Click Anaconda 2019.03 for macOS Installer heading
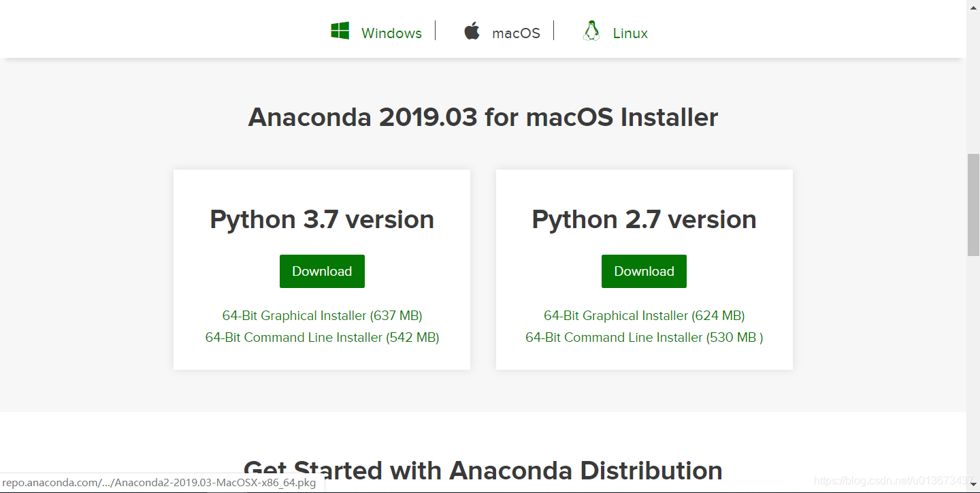980x493 pixels. pyautogui.click(x=483, y=117)
